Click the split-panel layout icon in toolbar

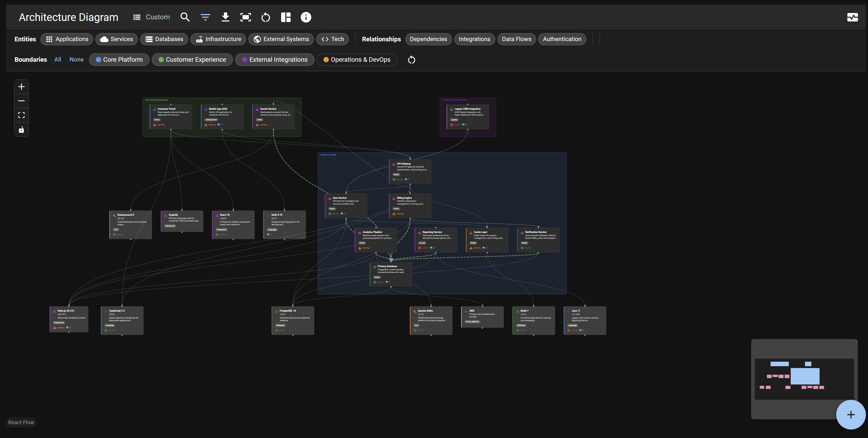coord(286,17)
